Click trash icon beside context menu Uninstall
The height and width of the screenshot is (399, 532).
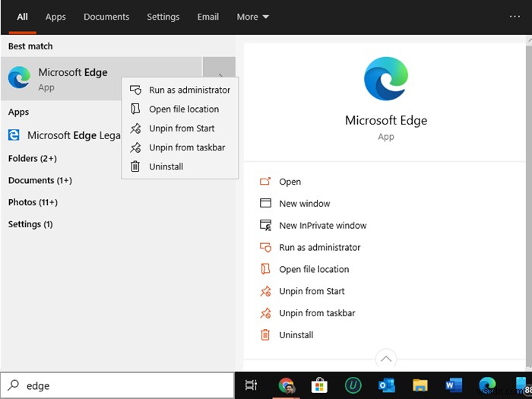point(135,166)
